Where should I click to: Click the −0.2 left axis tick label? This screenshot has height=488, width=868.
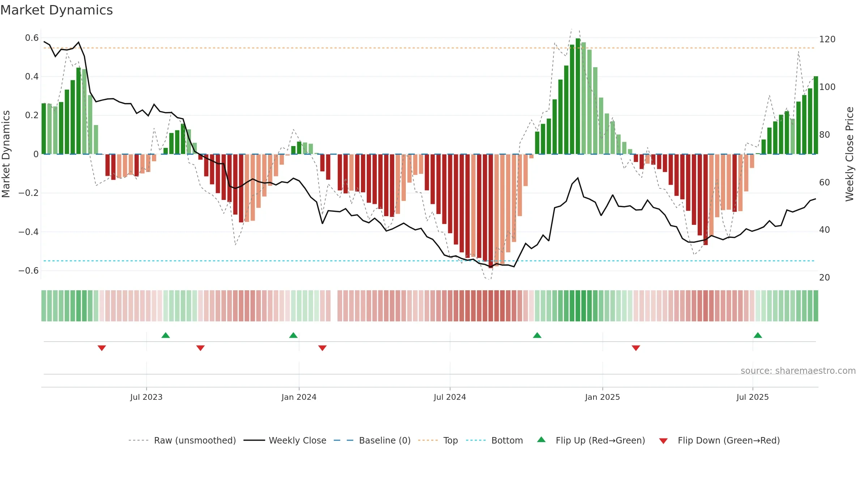(29, 193)
